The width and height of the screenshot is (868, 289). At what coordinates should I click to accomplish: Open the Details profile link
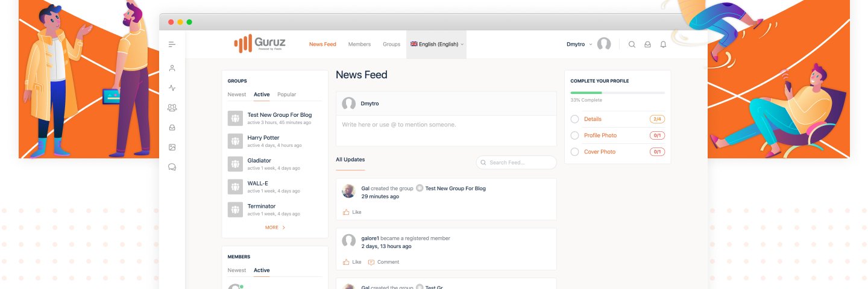click(593, 119)
